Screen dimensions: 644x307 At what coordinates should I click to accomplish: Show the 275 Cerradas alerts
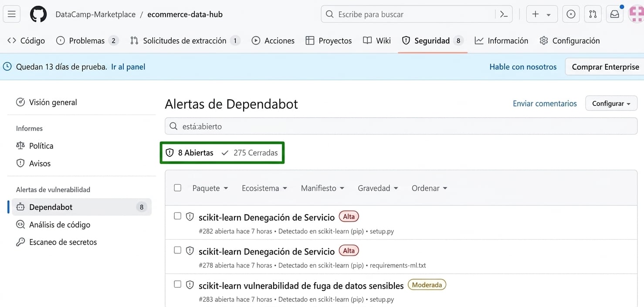(250, 153)
